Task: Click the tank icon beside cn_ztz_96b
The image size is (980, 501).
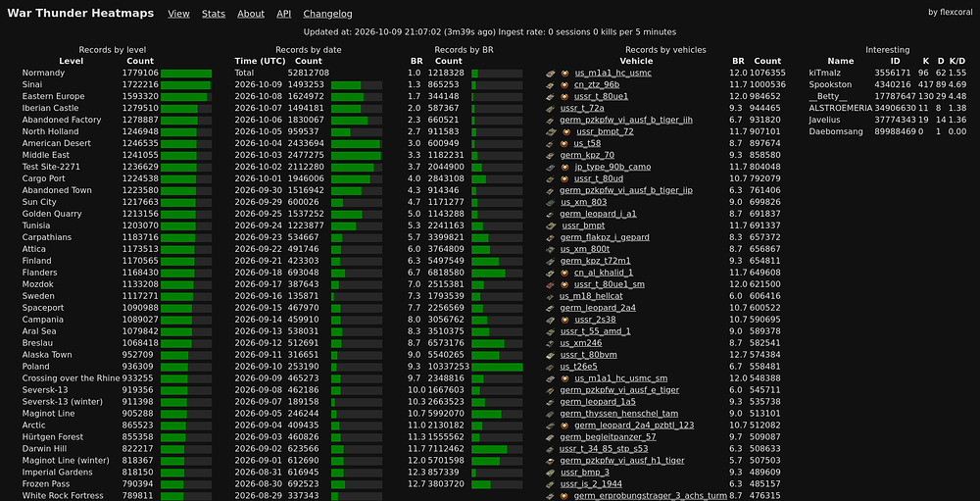Action: coord(550,85)
